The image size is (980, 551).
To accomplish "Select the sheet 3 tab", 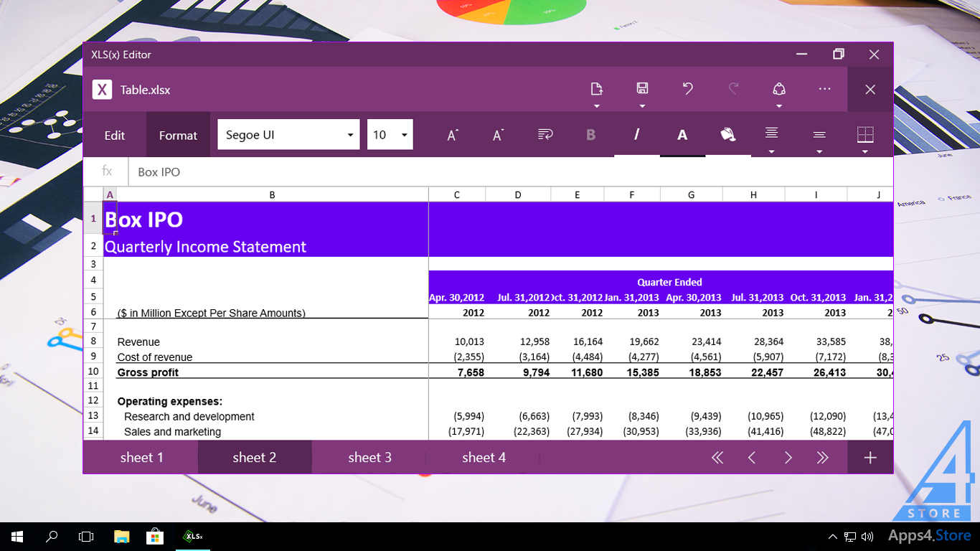I will coord(369,457).
